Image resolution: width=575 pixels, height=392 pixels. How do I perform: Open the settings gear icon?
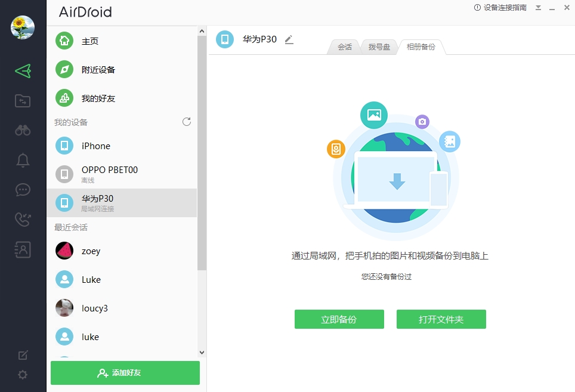click(x=23, y=375)
